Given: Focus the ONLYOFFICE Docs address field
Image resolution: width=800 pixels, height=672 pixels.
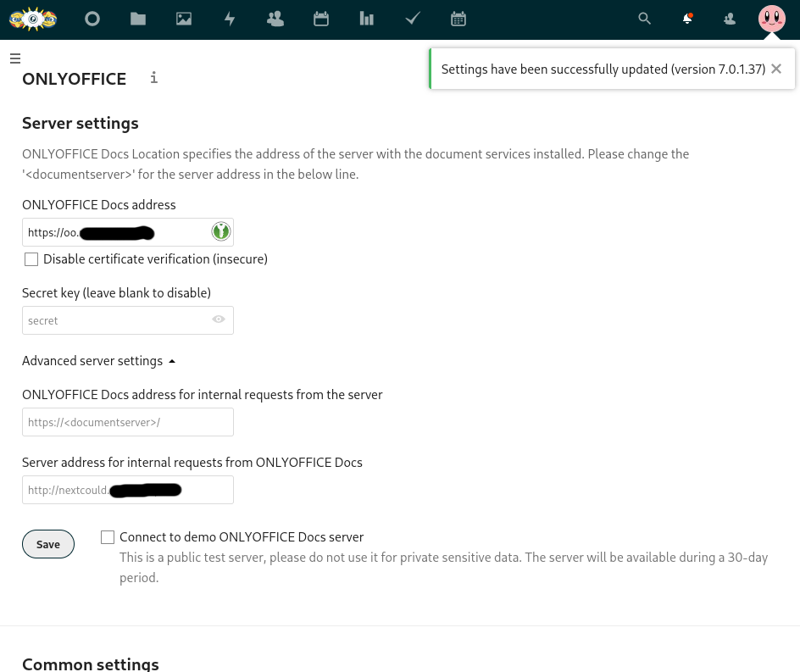Looking at the screenshot, I should click(128, 232).
